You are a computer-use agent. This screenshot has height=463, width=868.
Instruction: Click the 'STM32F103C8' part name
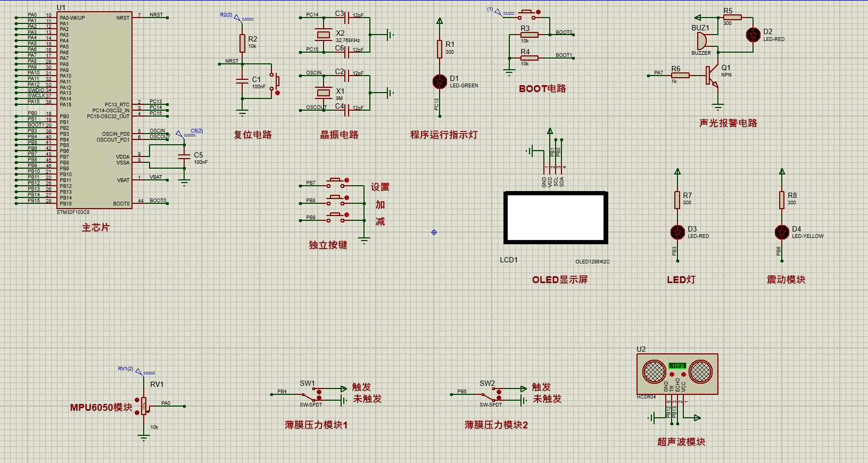pyautogui.click(x=73, y=212)
